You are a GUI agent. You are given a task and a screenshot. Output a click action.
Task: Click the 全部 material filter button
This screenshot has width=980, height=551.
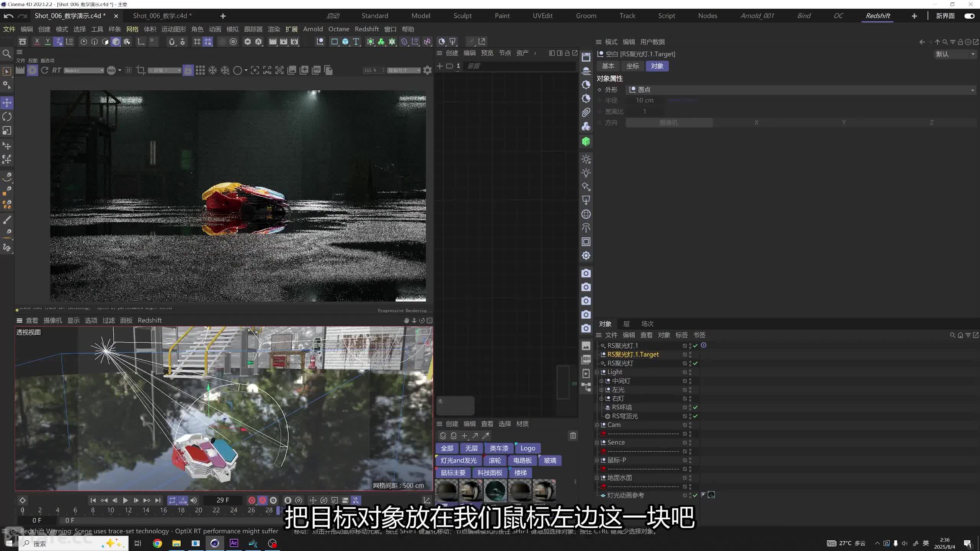(x=447, y=448)
